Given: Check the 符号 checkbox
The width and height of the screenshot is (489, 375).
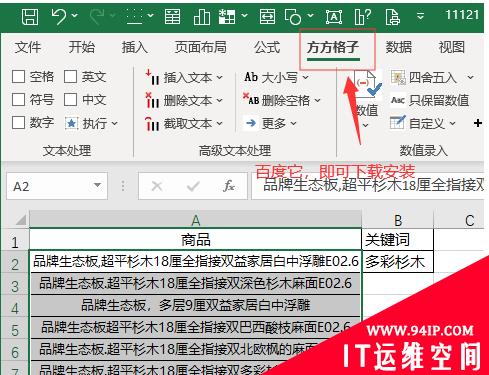Looking at the screenshot, I should click(x=18, y=99).
